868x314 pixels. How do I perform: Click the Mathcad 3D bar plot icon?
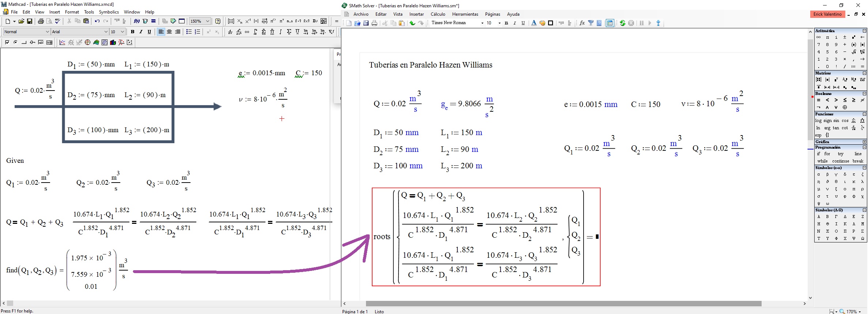113,42
